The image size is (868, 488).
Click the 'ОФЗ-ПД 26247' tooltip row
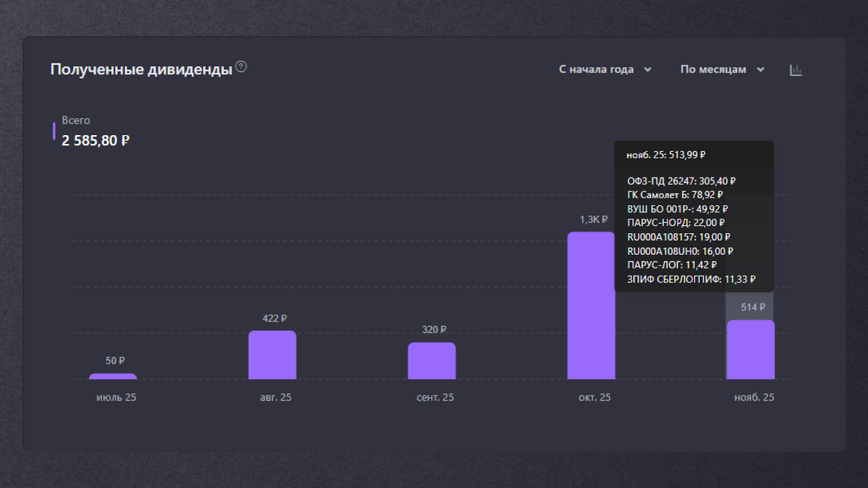pos(681,181)
